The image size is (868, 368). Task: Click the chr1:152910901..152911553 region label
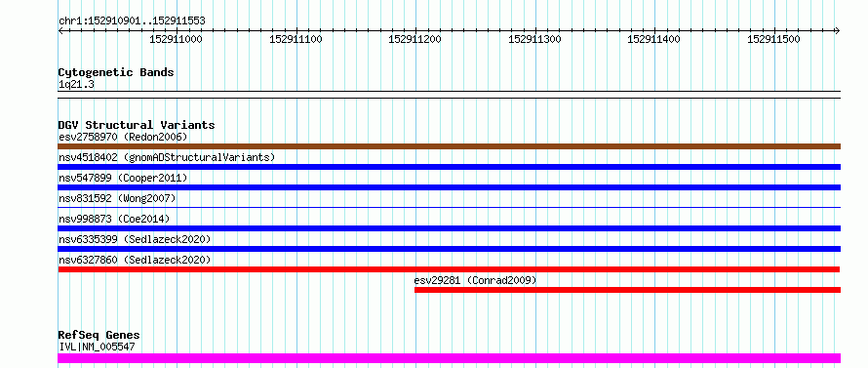(132, 21)
